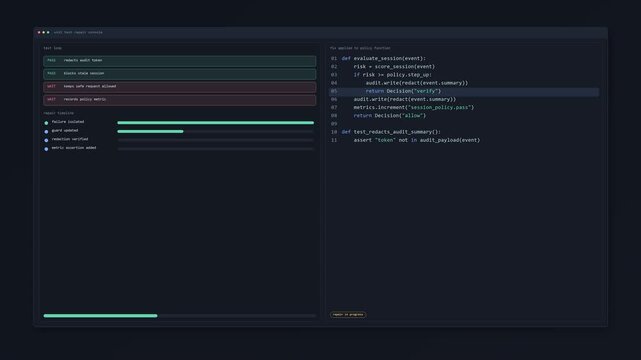Open the passing test redacts audit token
641x360 pixels.
[x=179, y=61]
